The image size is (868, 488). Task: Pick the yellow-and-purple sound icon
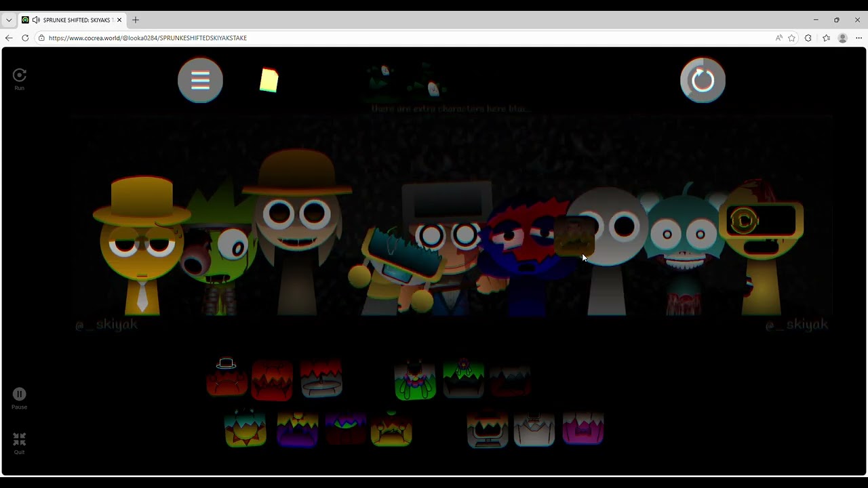click(x=297, y=429)
